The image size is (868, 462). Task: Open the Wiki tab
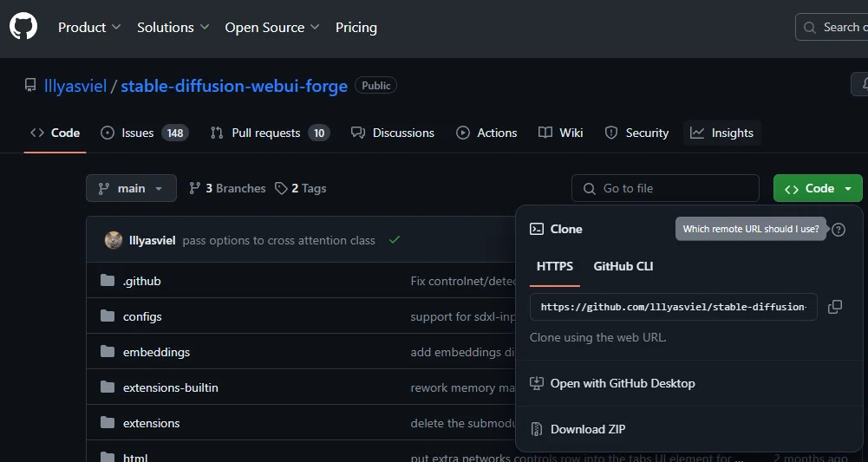point(560,133)
